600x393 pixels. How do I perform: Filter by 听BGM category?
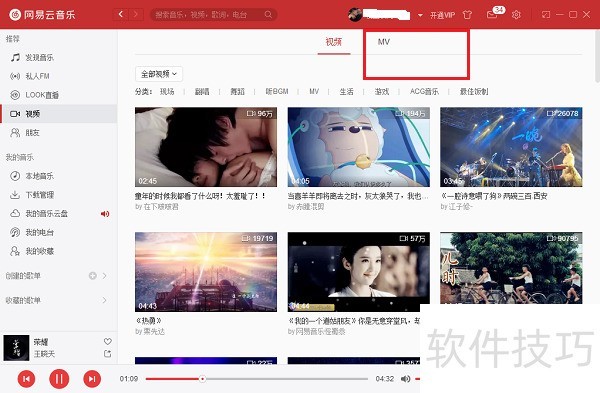[x=277, y=91]
